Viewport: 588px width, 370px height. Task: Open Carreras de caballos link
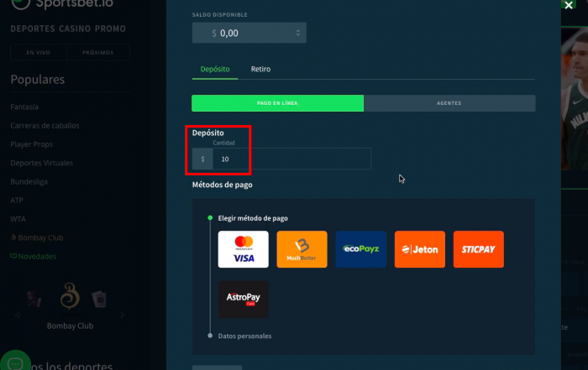coord(45,126)
